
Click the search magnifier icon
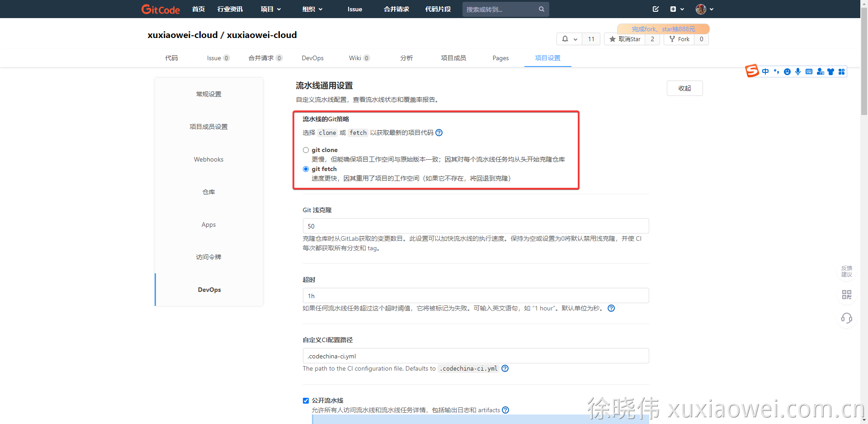(x=541, y=9)
